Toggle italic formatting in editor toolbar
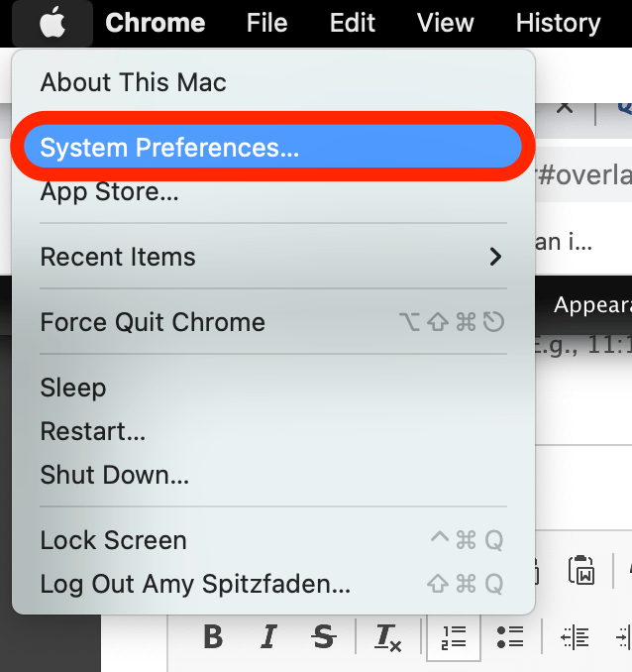The width and height of the screenshot is (632, 672). 268,637
